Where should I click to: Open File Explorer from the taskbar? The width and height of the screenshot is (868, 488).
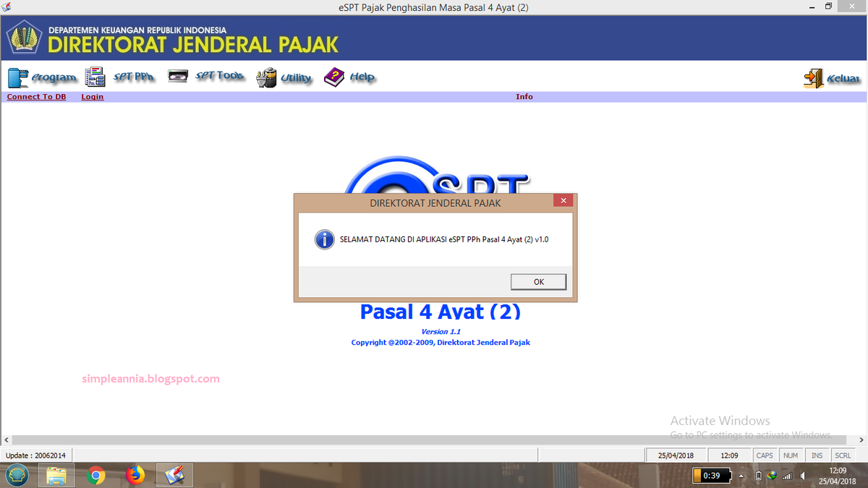tap(56, 475)
